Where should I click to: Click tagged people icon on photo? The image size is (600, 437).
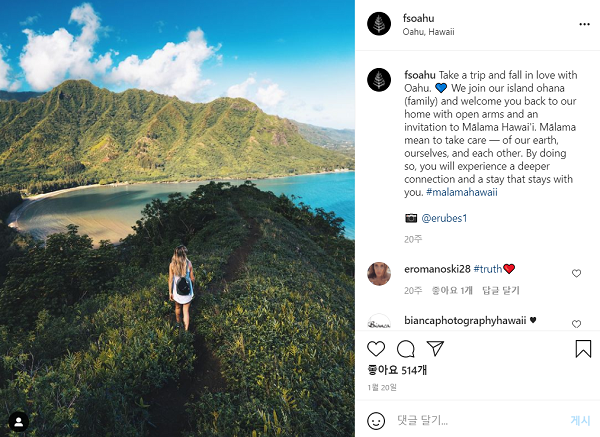(x=17, y=421)
